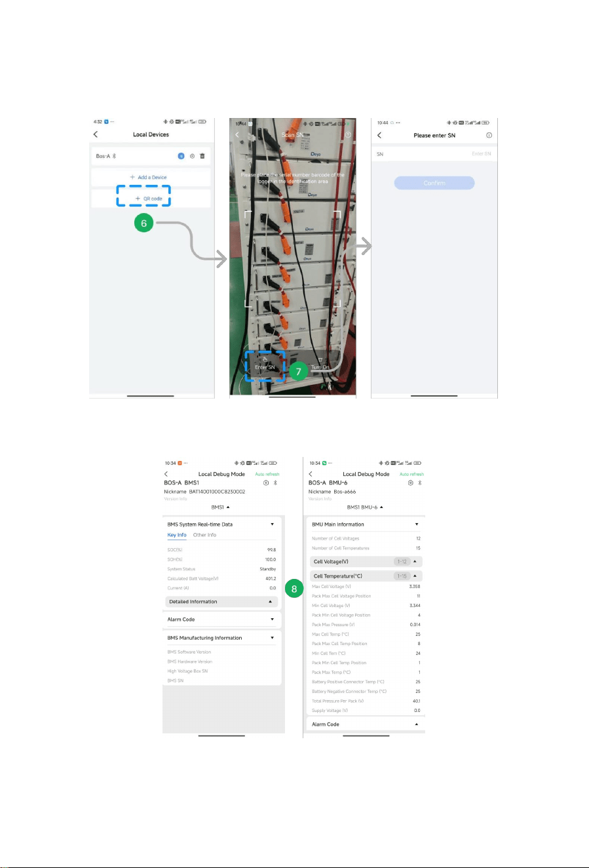Tap the Max Cell Voltage value 3.358
This screenshot has width=589, height=868.
point(414,587)
